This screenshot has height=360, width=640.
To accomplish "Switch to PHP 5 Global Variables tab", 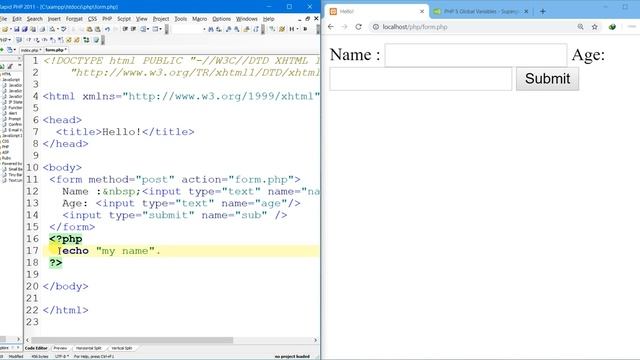I will point(481,11).
